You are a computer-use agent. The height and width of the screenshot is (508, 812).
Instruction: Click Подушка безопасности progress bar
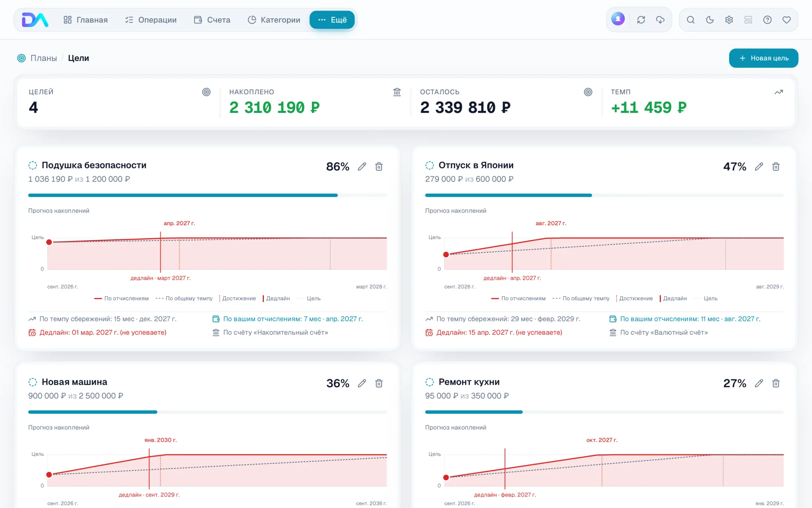pyautogui.click(x=207, y=195)
